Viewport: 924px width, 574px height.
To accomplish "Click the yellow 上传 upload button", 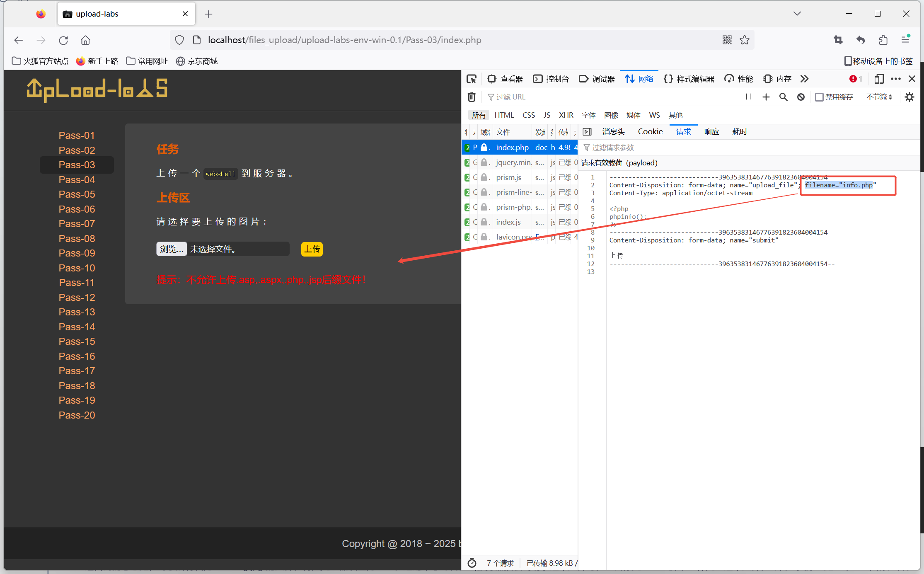I will point(312,249).
